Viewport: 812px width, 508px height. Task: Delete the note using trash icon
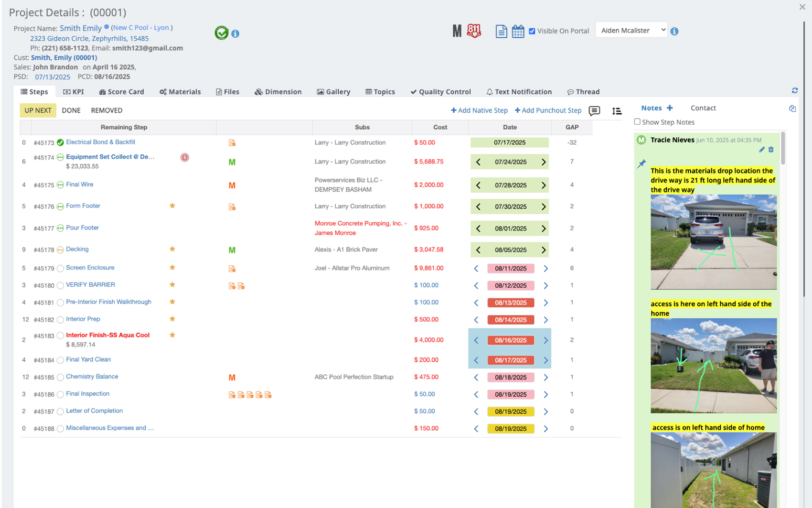[771, 150]
